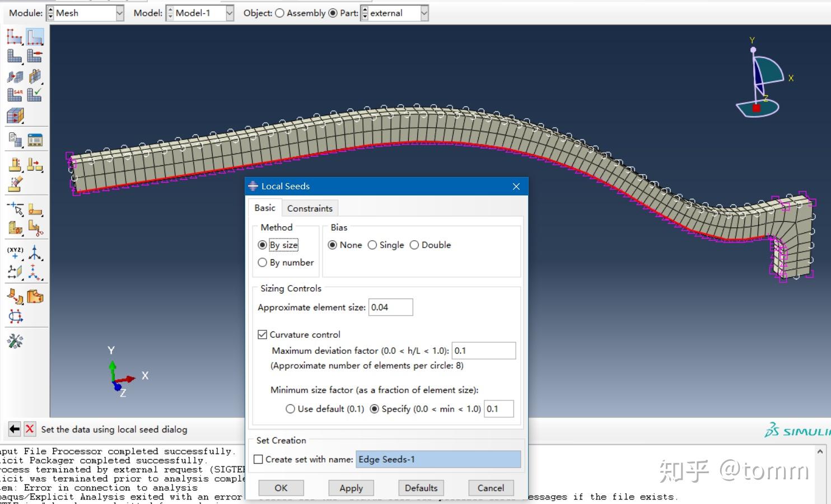The height and width of the screenshot is (504, 831).
Task: Select the Seed Part tool
Action: coord(14,36)
